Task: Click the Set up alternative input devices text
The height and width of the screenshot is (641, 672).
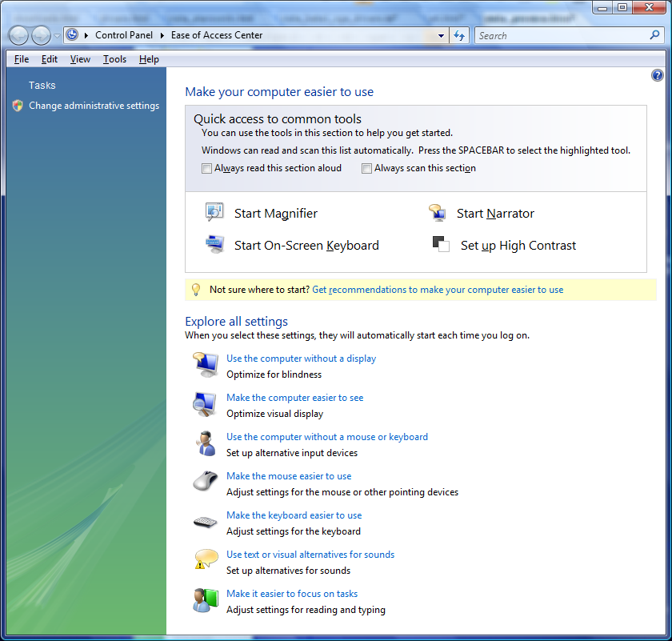Action: [x=292, y=453]
